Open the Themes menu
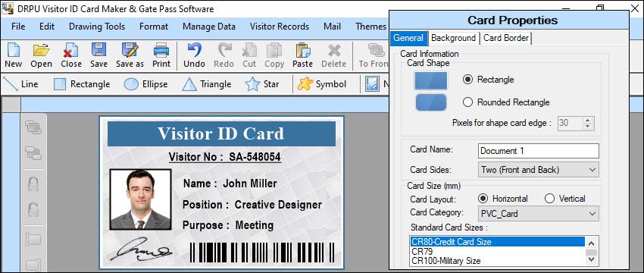Image resolution: width=644 pixels, height=273 pixels. (370, 27)
